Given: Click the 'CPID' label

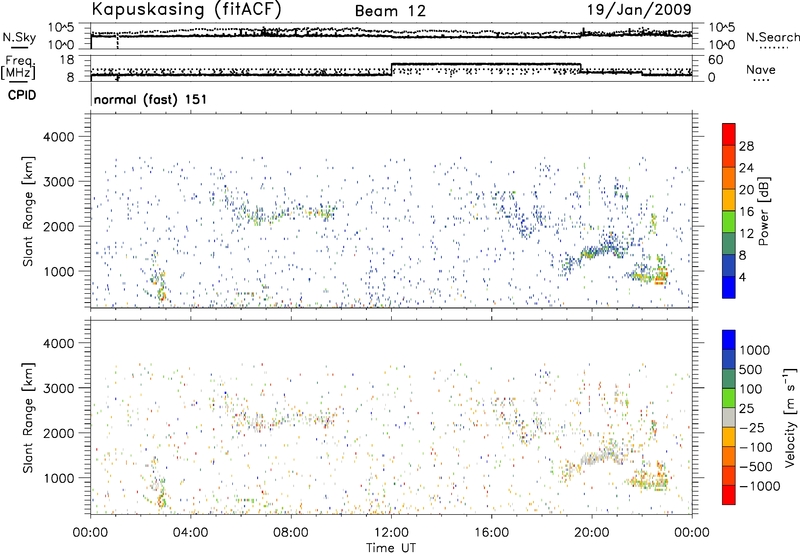Looking at the screenshot, I should pyautogui.click(x=22, y=95).
